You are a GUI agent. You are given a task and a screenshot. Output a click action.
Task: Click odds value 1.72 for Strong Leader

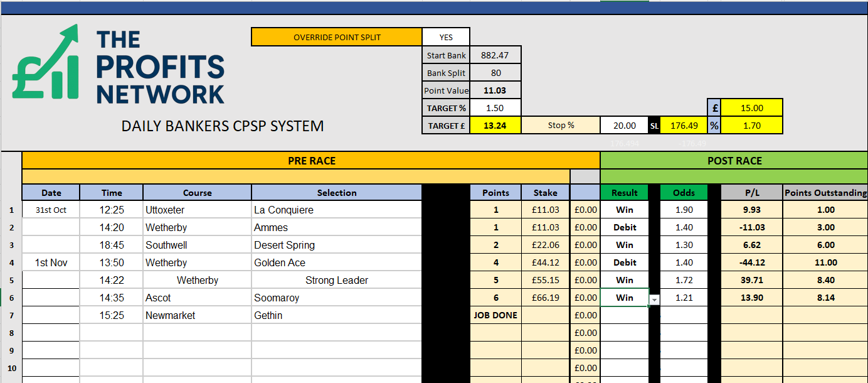point(684,280)
